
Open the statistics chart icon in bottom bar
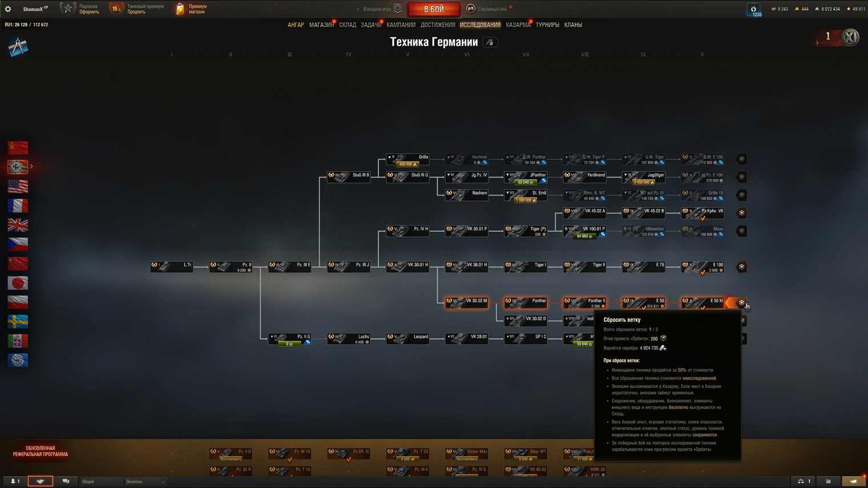(829, 481)
